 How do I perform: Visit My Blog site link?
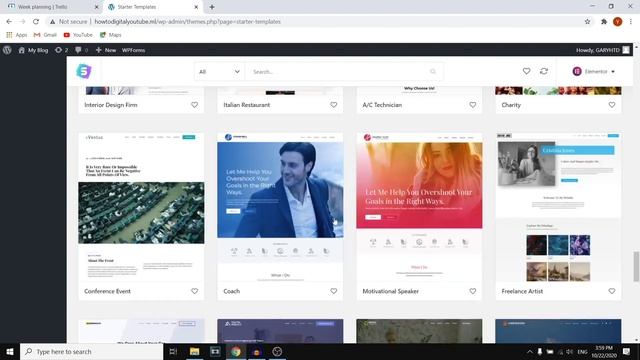[33, 50]
